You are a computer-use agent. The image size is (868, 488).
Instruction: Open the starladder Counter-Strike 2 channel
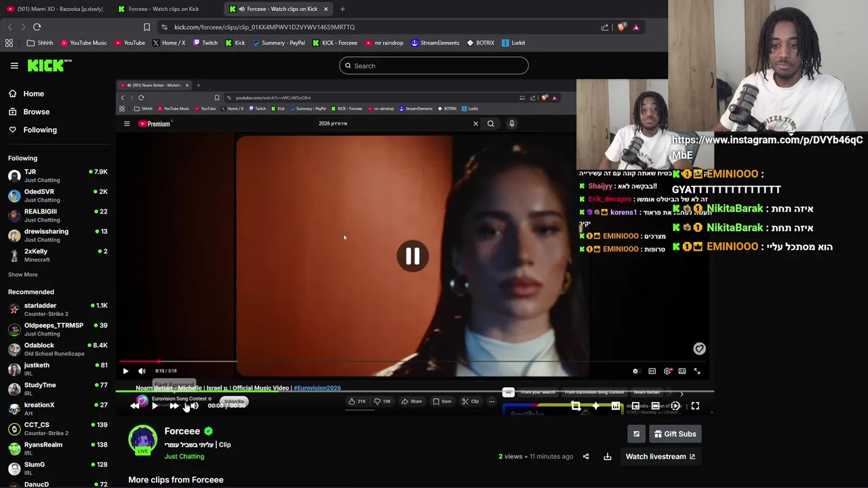point(58,309)
